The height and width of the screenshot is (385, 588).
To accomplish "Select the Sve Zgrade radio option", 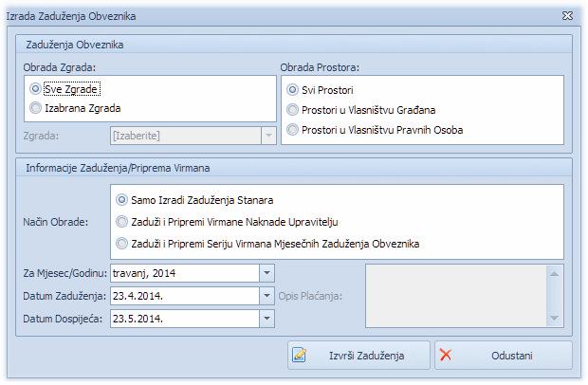I will coord(36,89).
